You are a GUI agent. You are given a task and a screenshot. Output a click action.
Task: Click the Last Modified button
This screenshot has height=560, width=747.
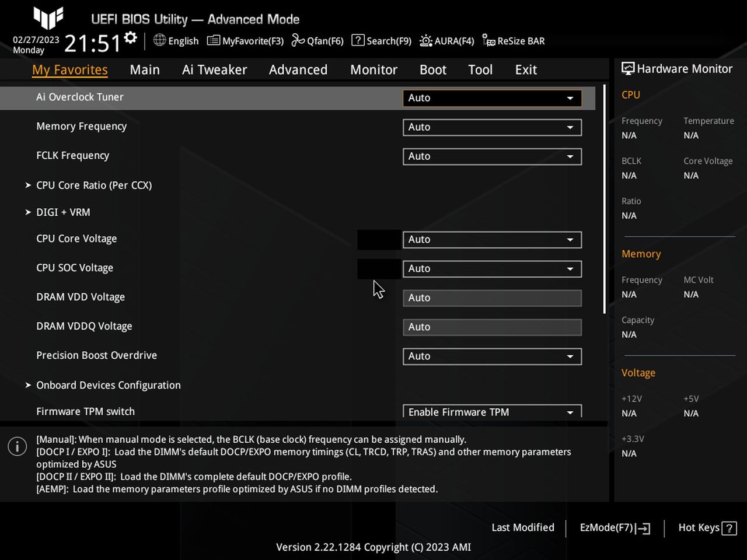(523, 527)
